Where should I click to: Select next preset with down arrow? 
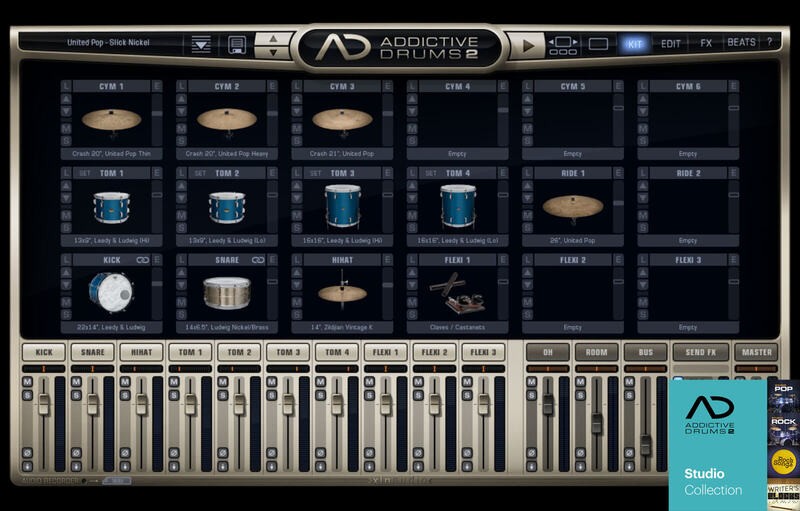point(273,52)
